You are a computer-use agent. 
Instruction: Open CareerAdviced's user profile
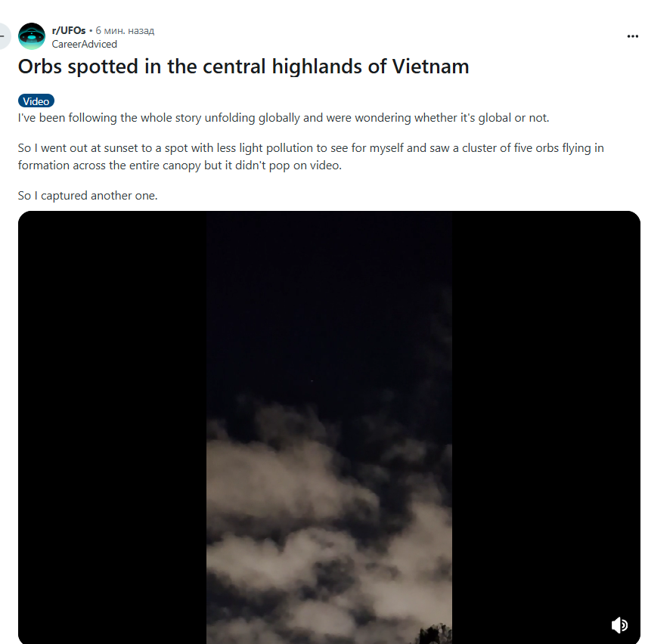(85, 44)
